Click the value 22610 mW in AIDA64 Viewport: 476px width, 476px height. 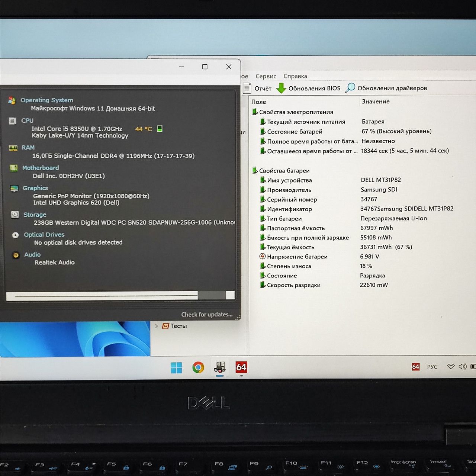[x=374, y=285]
